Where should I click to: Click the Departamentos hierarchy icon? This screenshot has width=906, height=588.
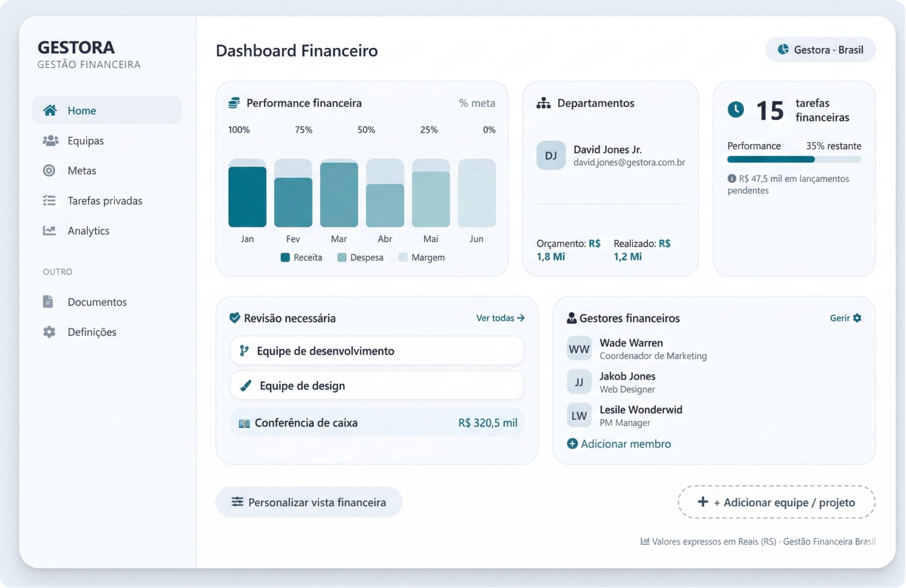point(543,103)
